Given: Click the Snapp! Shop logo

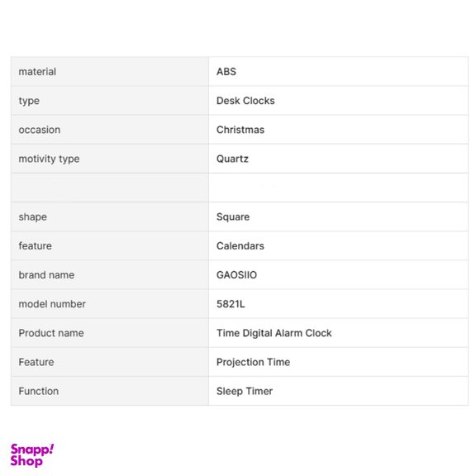Looking at the screenshot, I should tap(32, 455).
